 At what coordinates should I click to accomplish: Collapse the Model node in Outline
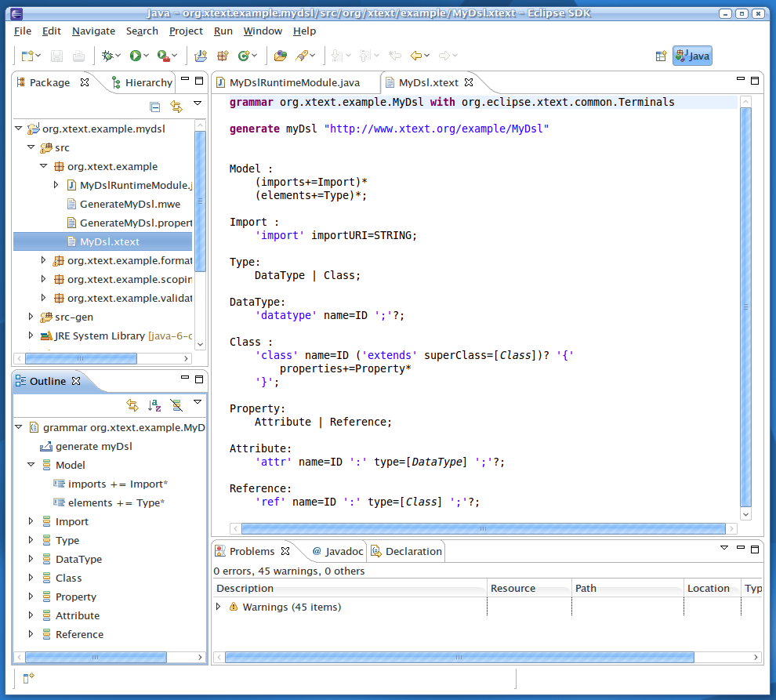click(x=31, y=465)
